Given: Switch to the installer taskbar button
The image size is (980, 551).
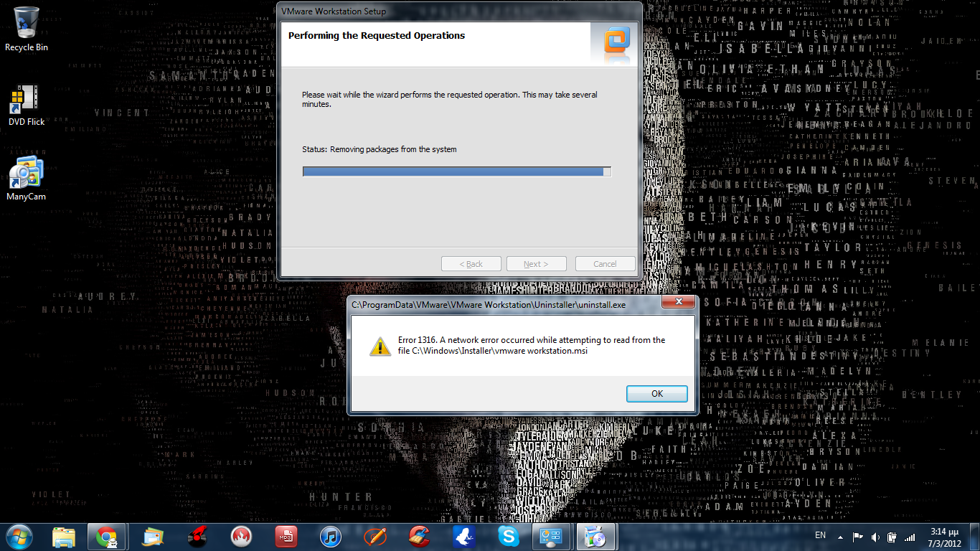Looking at the screenshot, I should point(596,537).
